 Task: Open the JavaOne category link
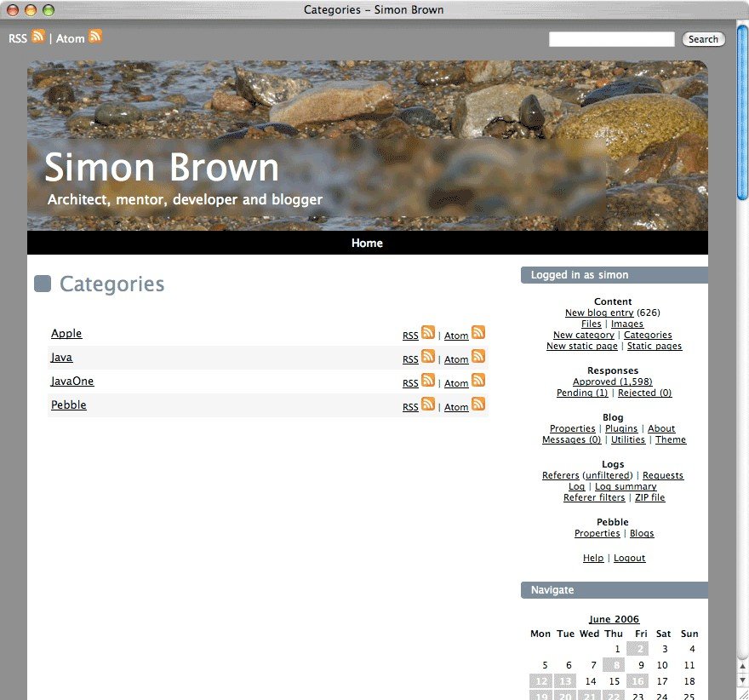click(72, 381)
